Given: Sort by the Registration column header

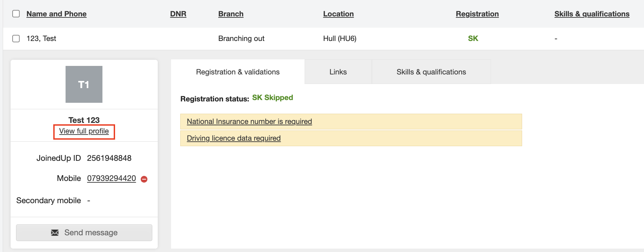Looking at the screenshot, I should pyautogui.click(x=477, y=14).
